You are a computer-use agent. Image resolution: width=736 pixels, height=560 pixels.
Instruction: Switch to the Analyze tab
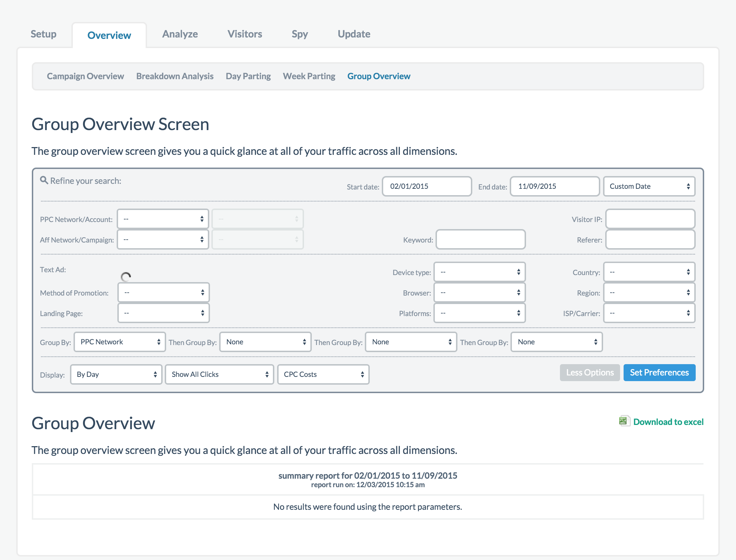tap(180, 34)
